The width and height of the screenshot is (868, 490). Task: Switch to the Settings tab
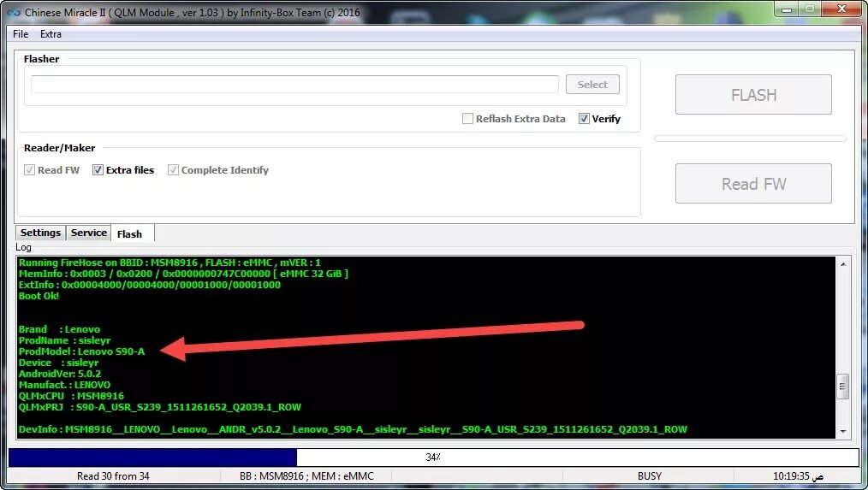40,233
